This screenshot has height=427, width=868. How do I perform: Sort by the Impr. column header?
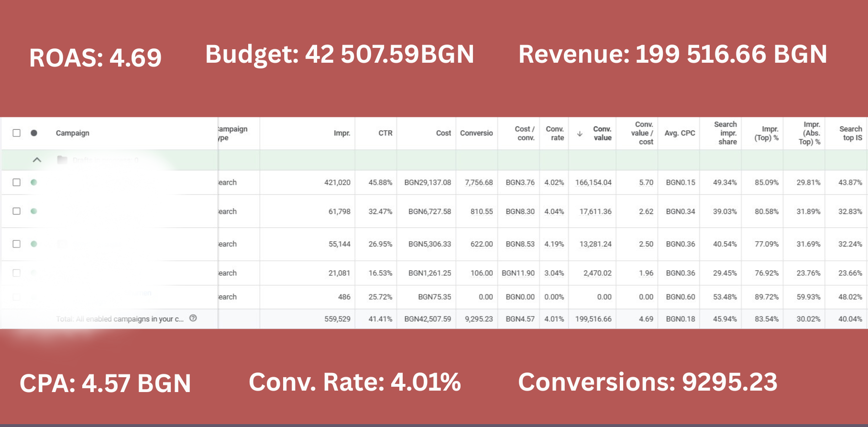coord(342,133)
